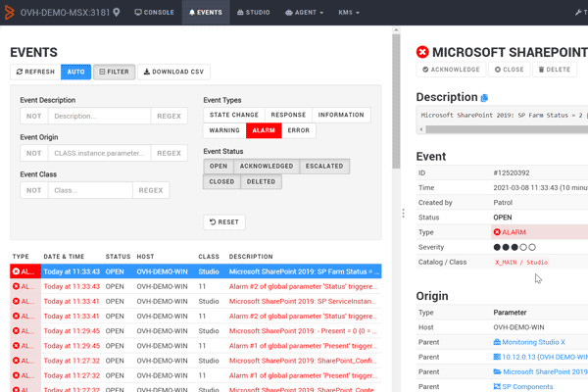Toggle NOT for Event Description

point(33,116)
